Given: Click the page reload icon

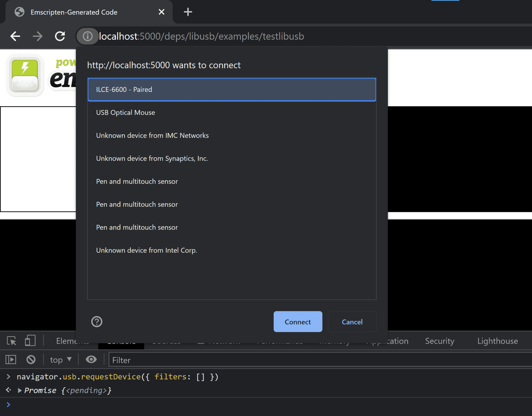Looking at the screenshot, I should click(61, 36).
